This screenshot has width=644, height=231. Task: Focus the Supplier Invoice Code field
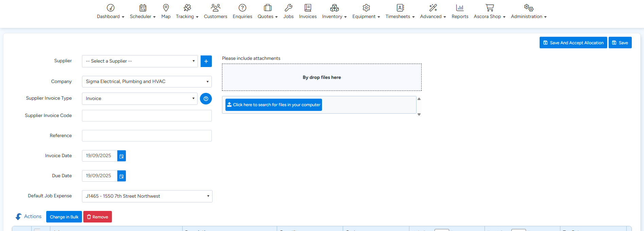pos(147,116)
